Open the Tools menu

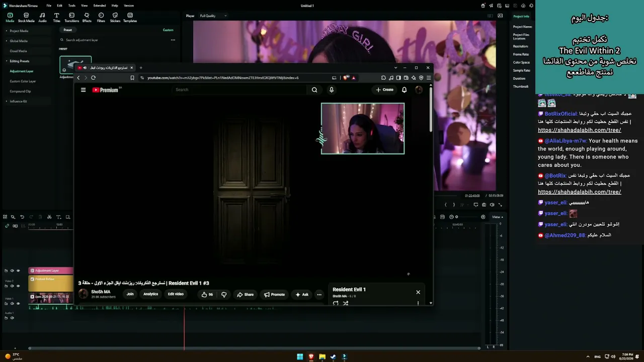point(72,6)
